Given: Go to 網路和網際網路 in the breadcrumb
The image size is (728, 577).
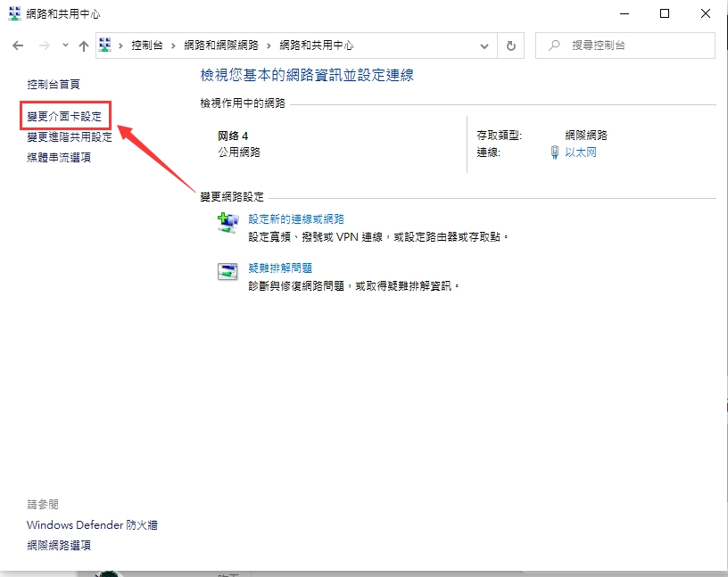Looking at the screenshot, I should 220,45.
